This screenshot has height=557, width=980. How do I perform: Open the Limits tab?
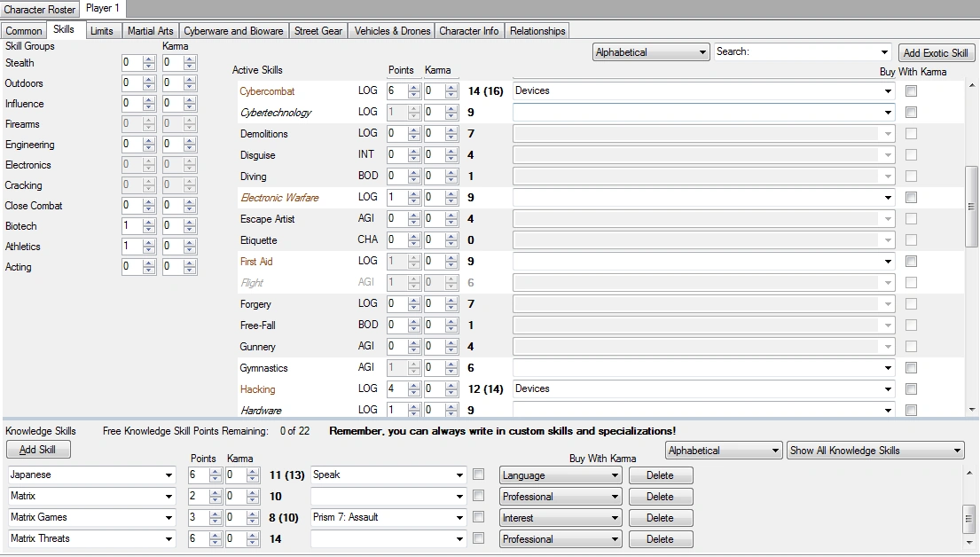coord(102,29)
